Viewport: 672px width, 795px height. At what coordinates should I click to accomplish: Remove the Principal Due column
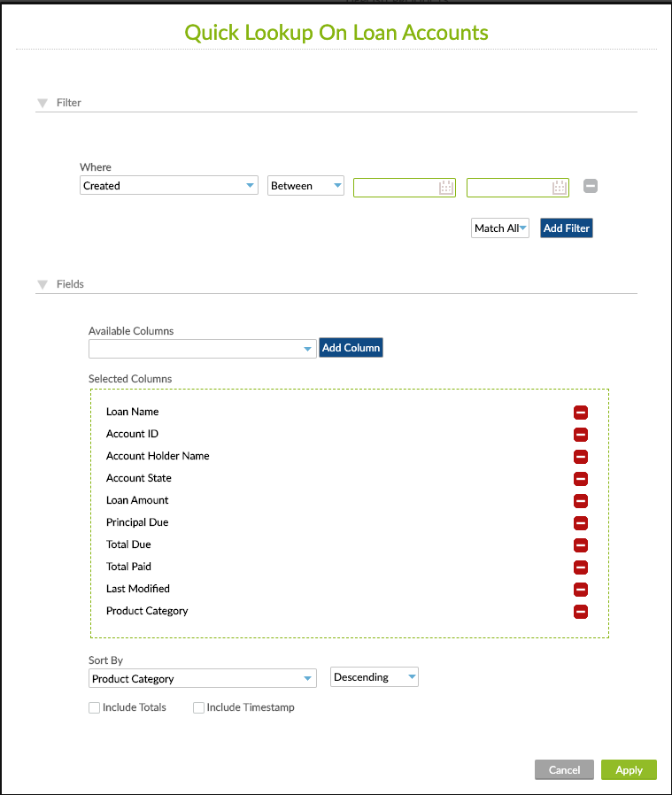click(x=581, y=523)
